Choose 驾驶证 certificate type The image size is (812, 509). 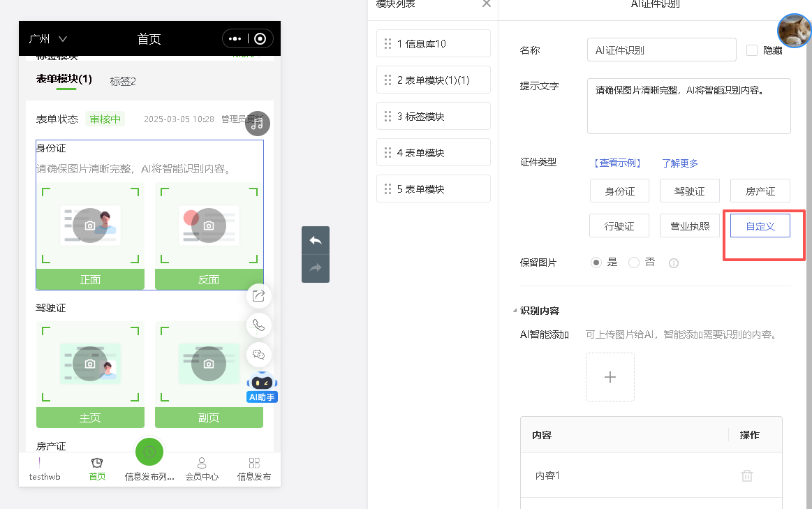point(689,191)
